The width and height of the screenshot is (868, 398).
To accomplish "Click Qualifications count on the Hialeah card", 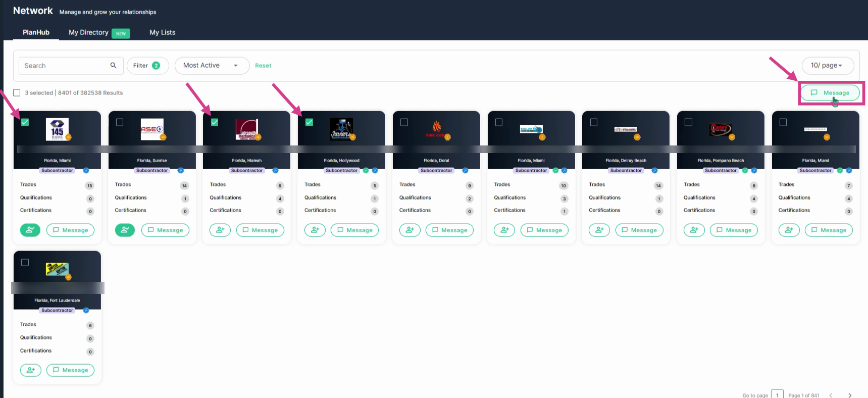I will pyautogui.click(x=280, y=198).
